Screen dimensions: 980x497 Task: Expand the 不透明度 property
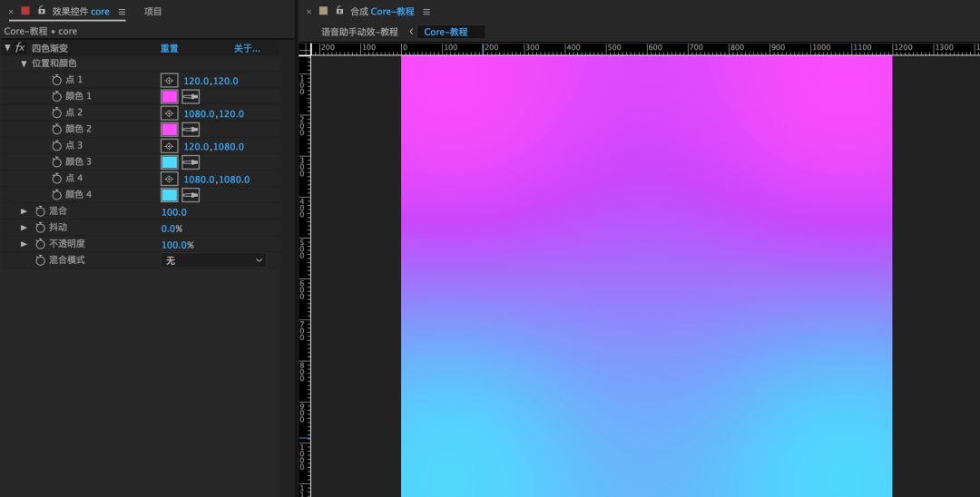[24, 244]
